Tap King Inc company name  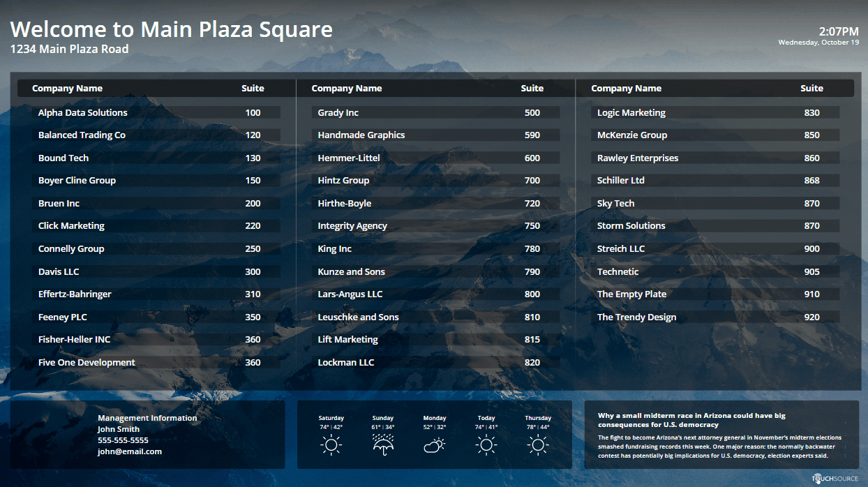(x=335, y=248)
